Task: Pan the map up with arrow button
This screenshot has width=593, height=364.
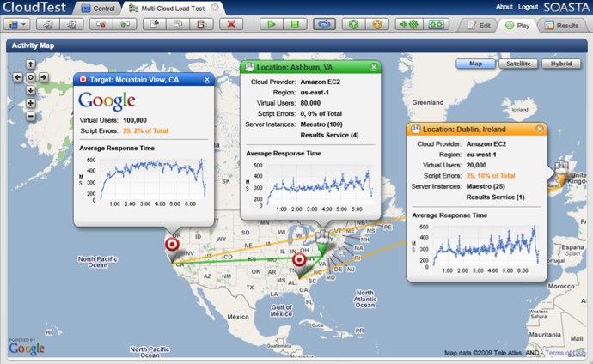Action: click(31, 64)
